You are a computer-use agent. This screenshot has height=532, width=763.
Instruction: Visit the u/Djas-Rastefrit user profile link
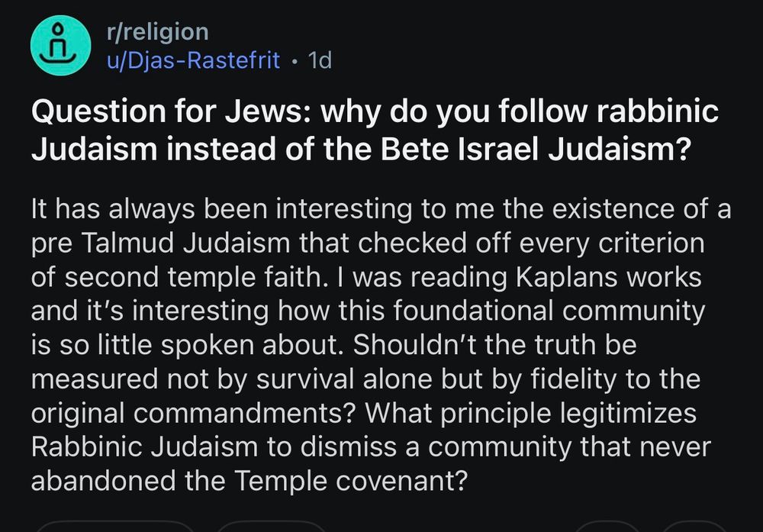pos(194,60)
